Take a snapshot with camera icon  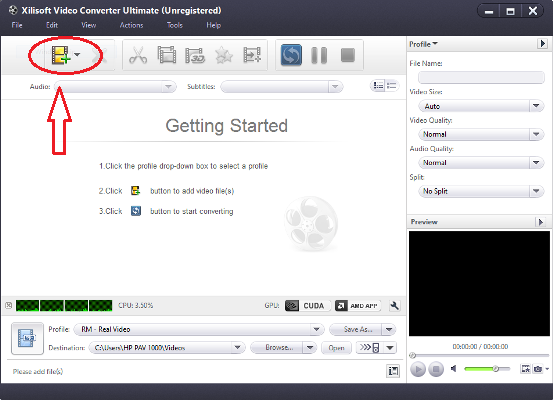[x=538, y=369]
